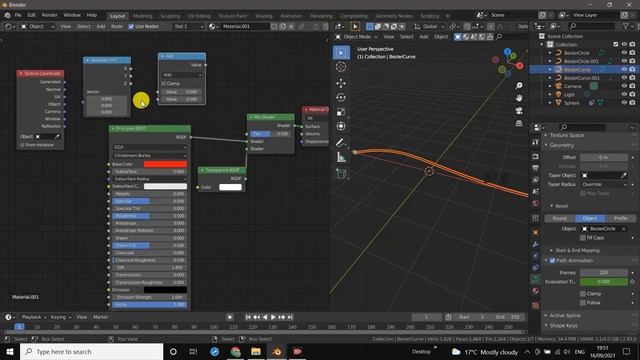Open the Node menu in shader editor
Screen dimensions: 640x360
(x=117, y=27)
